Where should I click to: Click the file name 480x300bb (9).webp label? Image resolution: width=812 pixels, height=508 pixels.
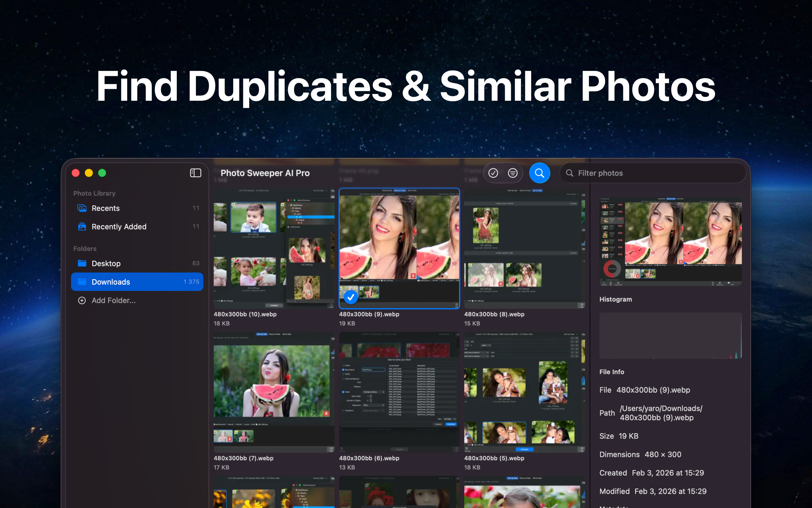(x=369, y=314)
